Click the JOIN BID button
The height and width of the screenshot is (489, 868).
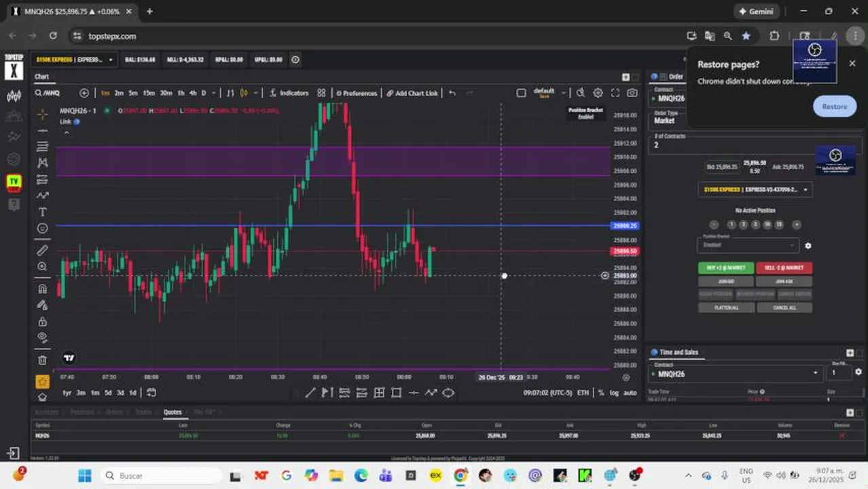click(726, 281)
